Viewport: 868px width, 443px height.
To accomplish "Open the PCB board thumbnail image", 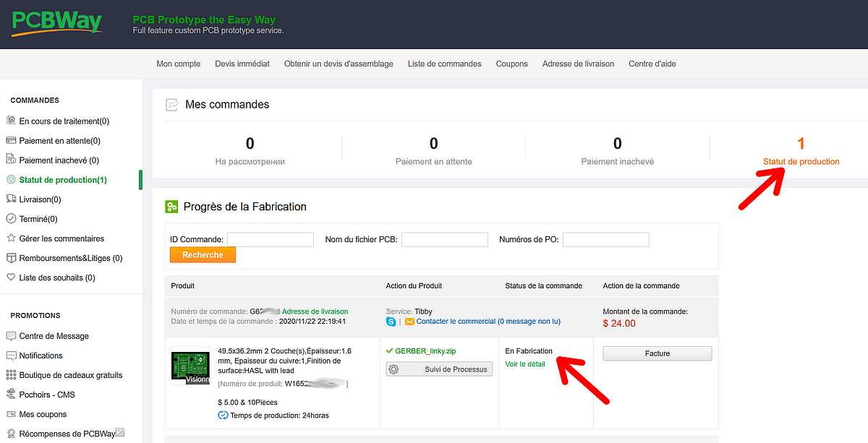I will [190, 367].
